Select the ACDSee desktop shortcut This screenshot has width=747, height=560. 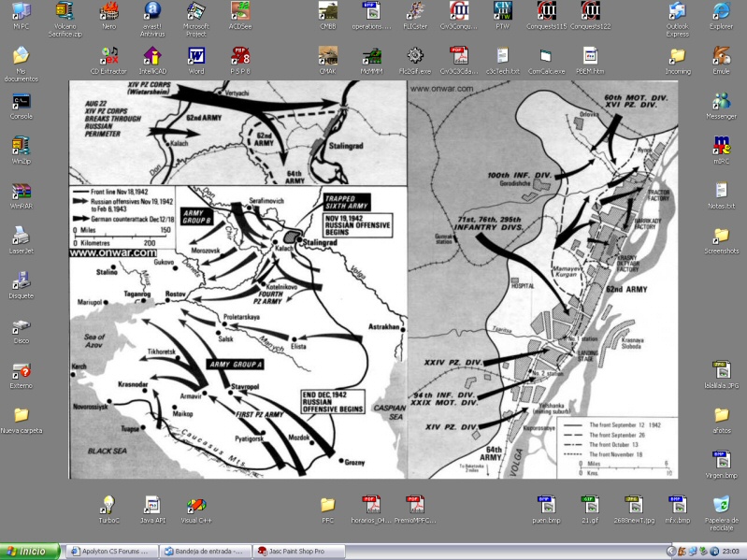coord(240,12)
